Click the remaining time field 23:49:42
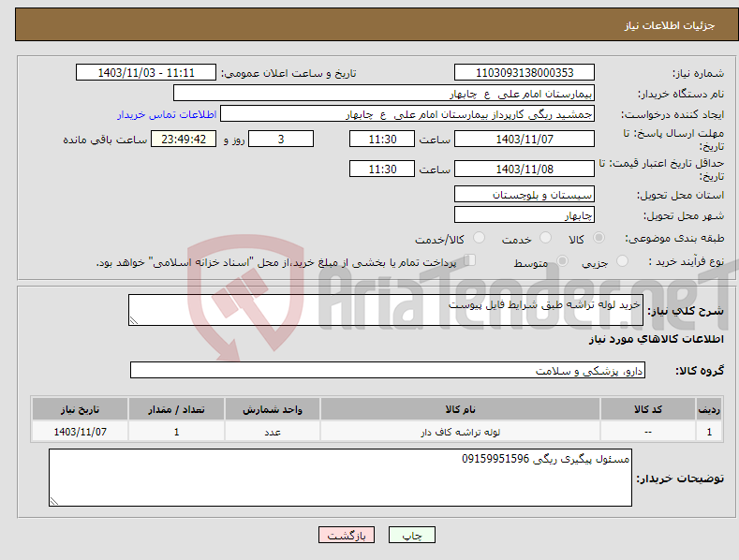This screenshot has width=739, height=560. pos(184,139)
